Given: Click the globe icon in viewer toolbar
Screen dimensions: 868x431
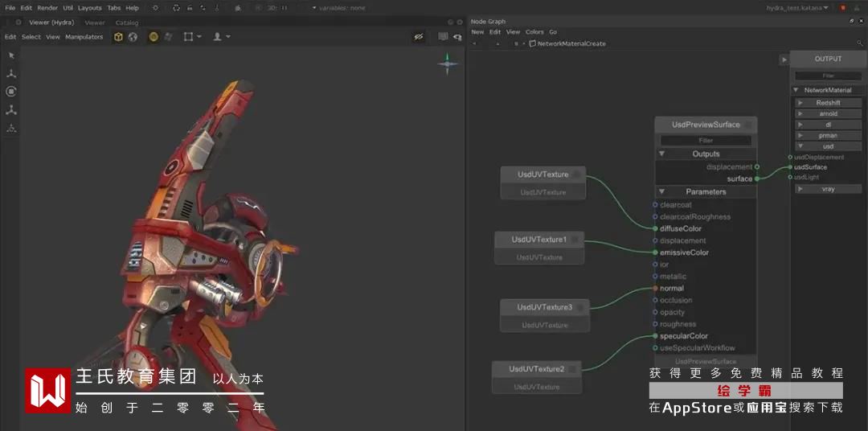Looking at the screenshot, I should [x=133, y=36].
